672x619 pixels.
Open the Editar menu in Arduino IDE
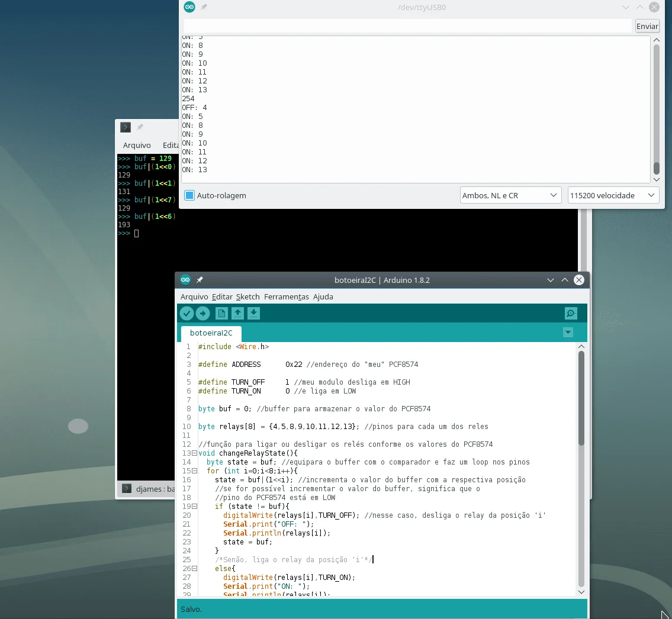pyautogui.click(x=222, y=297)
